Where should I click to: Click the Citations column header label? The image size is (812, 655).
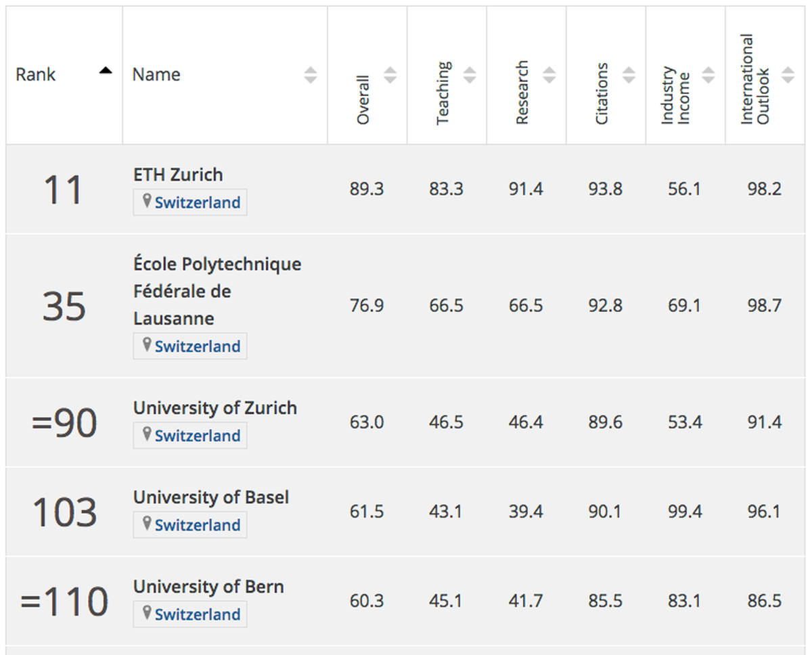(602, 93)
